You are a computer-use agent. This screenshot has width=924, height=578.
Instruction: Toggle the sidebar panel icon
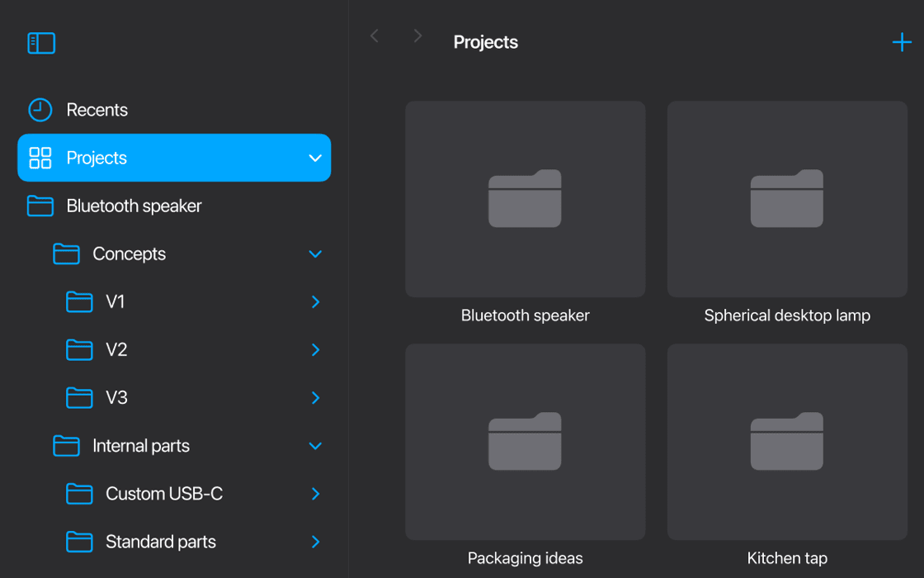(x=41, y=43)
